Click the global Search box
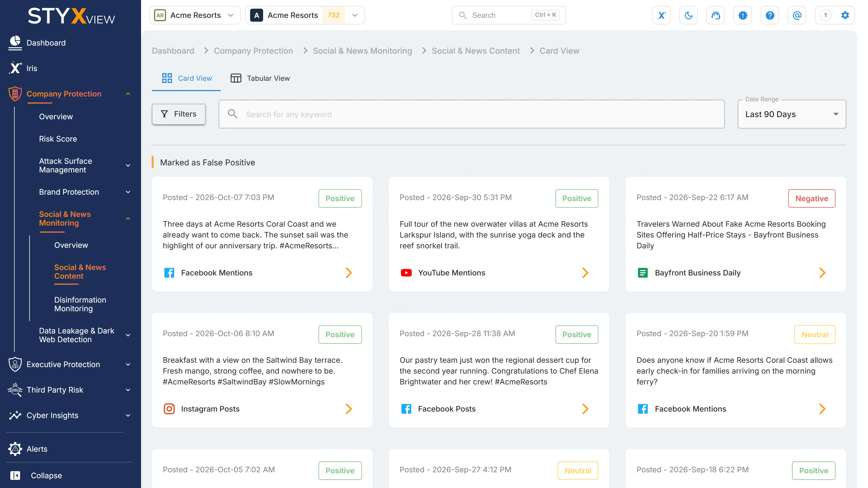 pos(509,15)
